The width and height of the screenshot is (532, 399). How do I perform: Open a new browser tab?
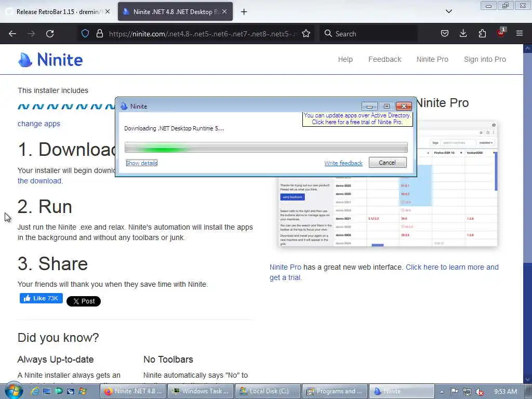(244, 12)
